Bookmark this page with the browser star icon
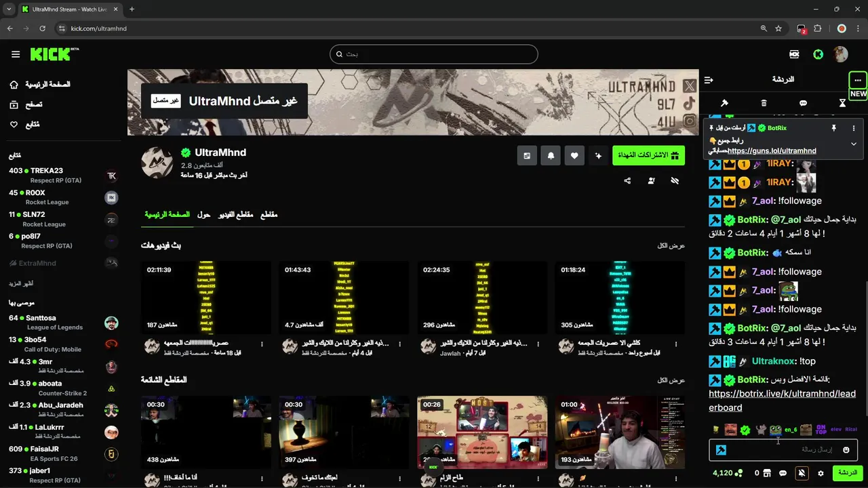Viewport: 868px width, 488px height. pos(778,28)
